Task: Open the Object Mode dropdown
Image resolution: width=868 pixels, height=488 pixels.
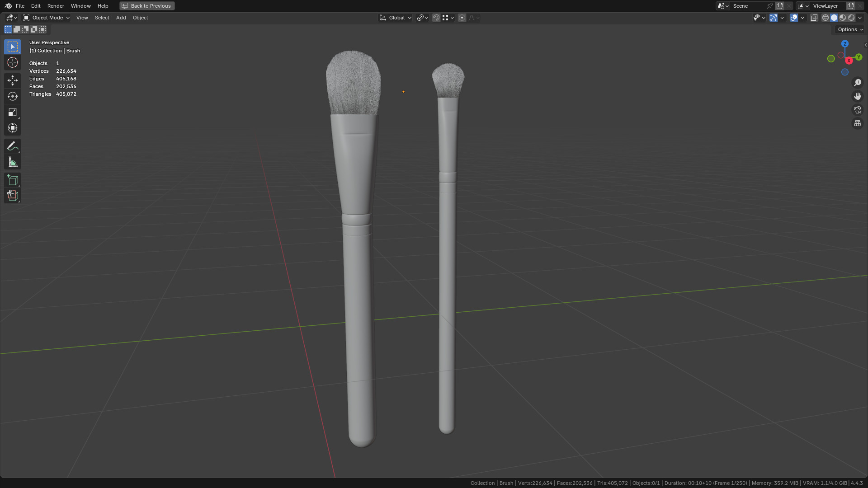Action: [47, 18]
